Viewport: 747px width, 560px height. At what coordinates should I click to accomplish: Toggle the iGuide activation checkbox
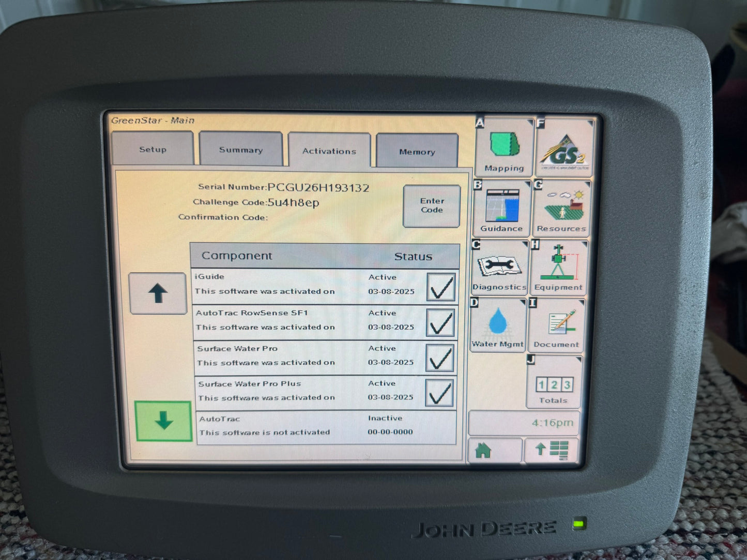pos(441,287)
